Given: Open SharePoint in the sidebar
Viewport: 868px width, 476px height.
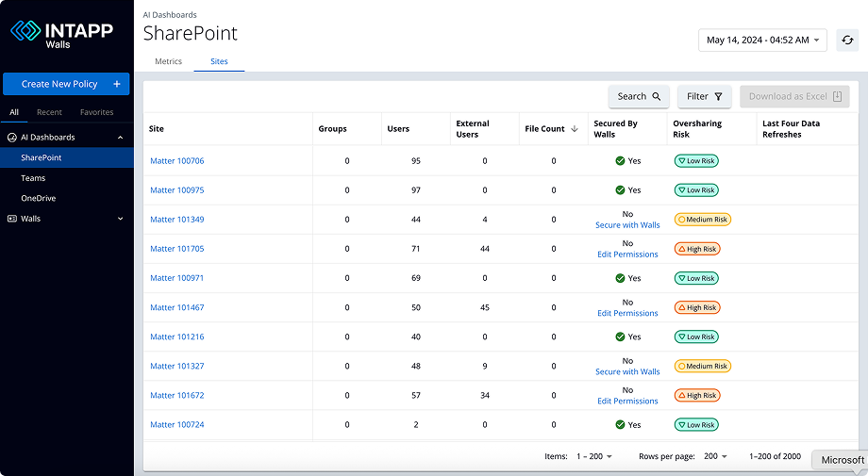Looking at the screenshot, I should click(x=67, y=157).
